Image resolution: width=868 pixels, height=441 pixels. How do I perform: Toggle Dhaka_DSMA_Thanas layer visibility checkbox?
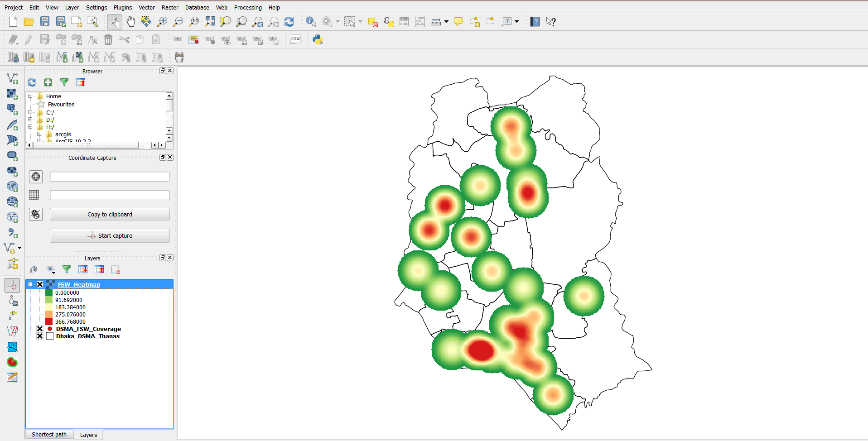pos(40,336)
